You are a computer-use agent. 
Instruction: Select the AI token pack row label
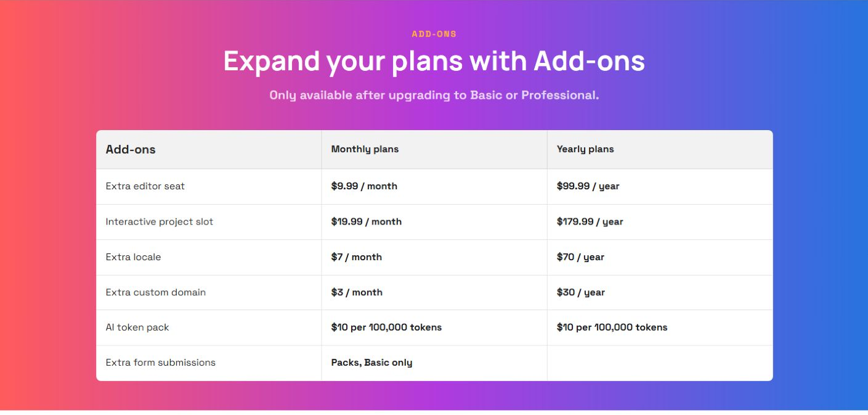coord(137,327)
